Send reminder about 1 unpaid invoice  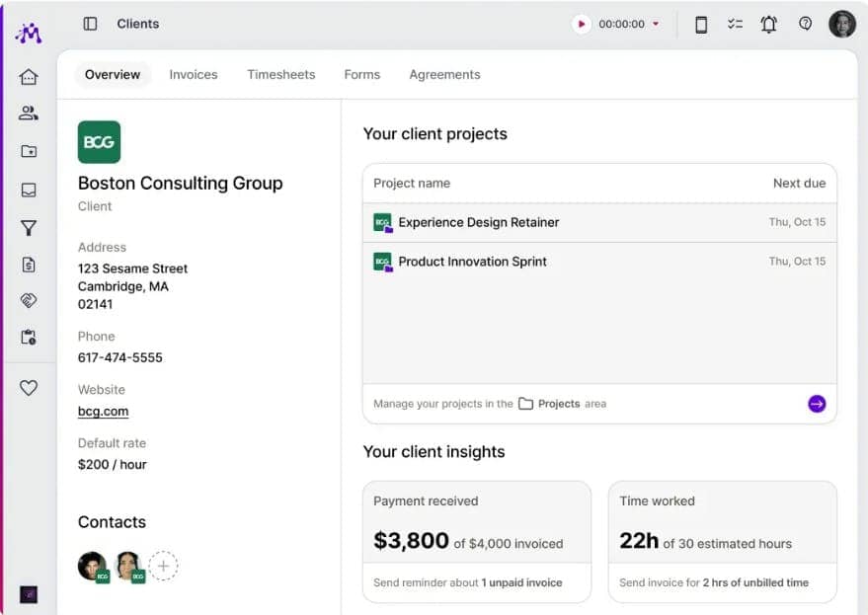(x=468, y=582)
